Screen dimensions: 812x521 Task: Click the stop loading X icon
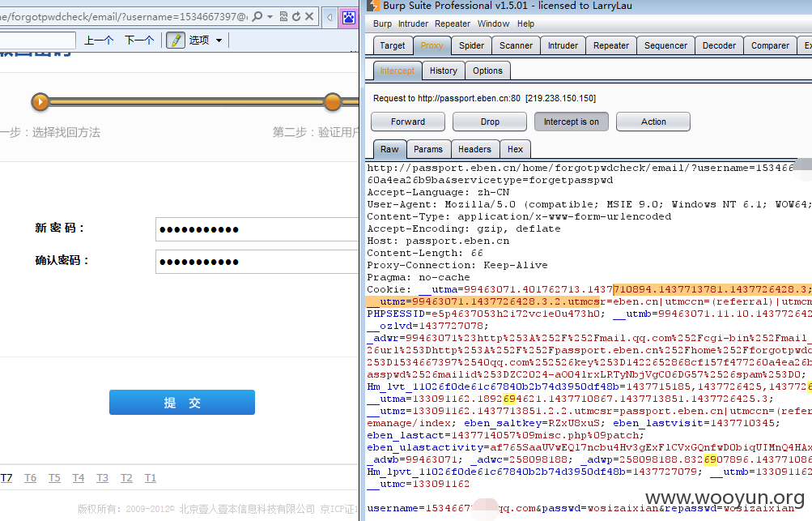[309, 16]
